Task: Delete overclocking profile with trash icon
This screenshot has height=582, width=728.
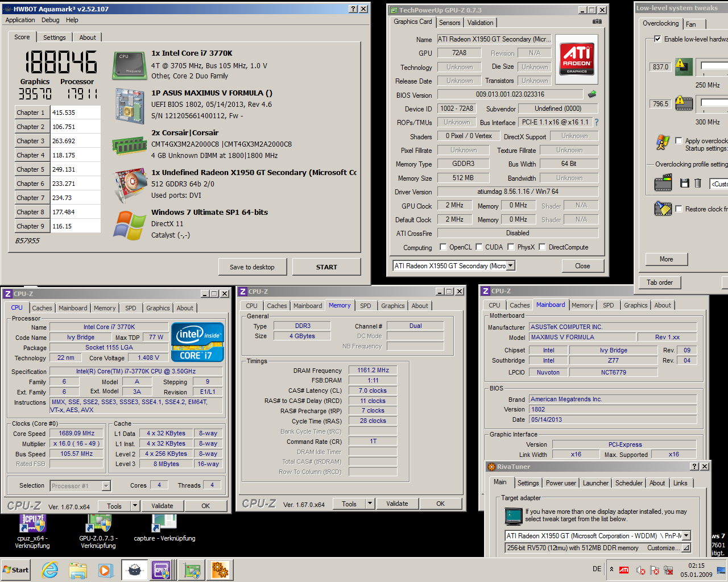Action: point(698,183)
